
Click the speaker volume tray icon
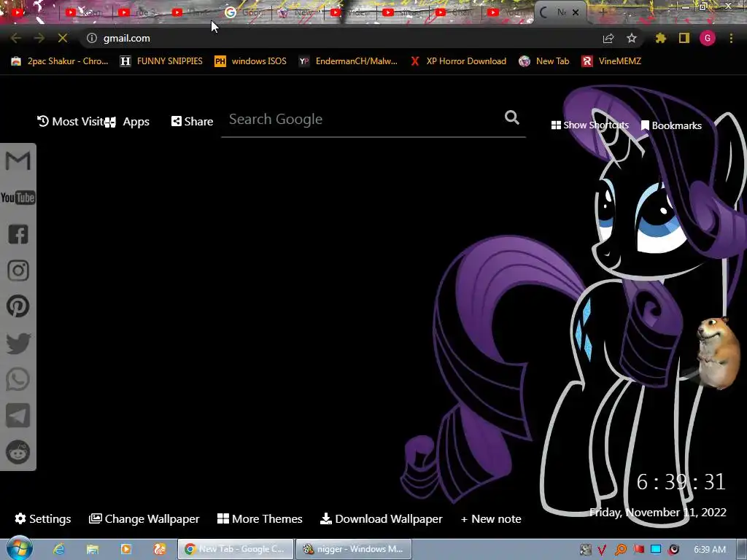tap(673, 550)
